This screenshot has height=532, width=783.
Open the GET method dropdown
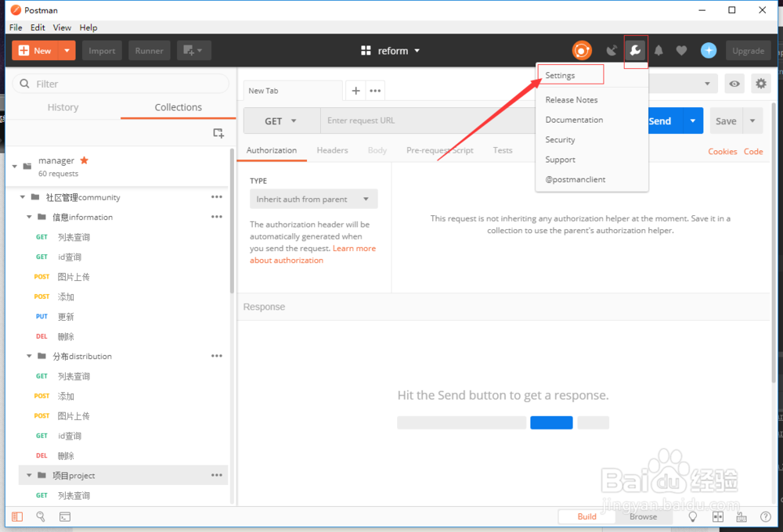click(279, 120)
